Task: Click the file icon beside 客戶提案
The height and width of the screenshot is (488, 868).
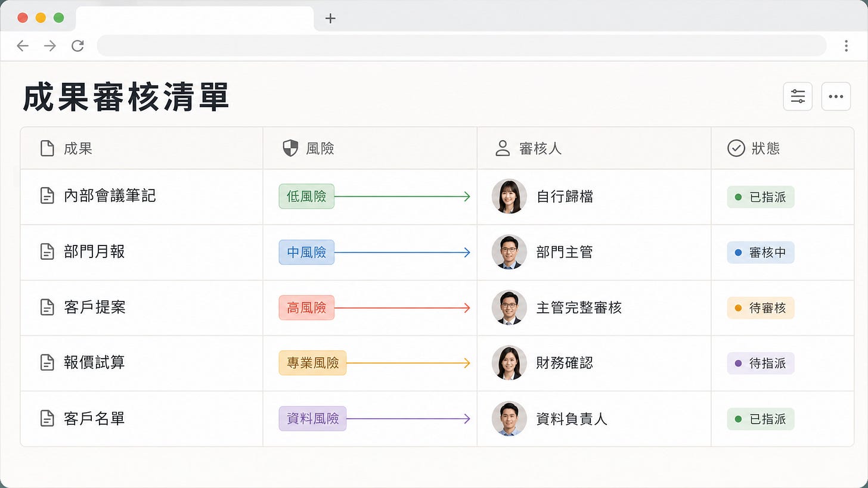Action: click(x=47, y=307)
